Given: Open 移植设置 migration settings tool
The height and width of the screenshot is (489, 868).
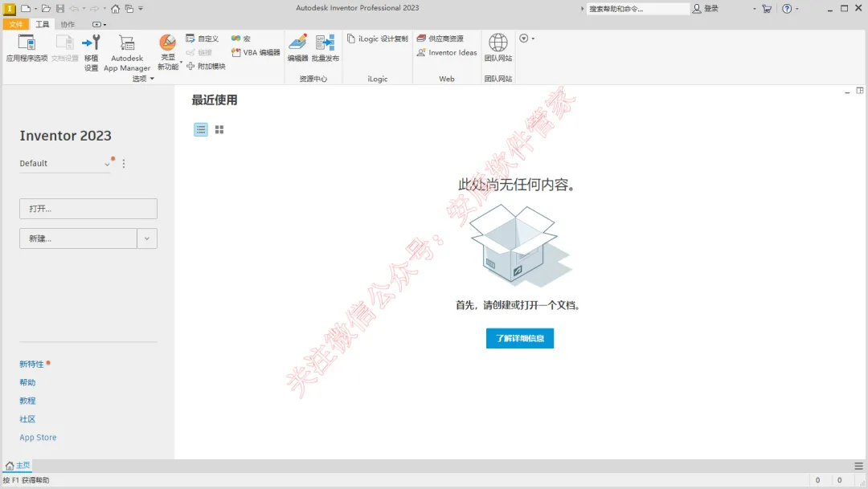Looking at the screenshot, I should pos(92,52).
